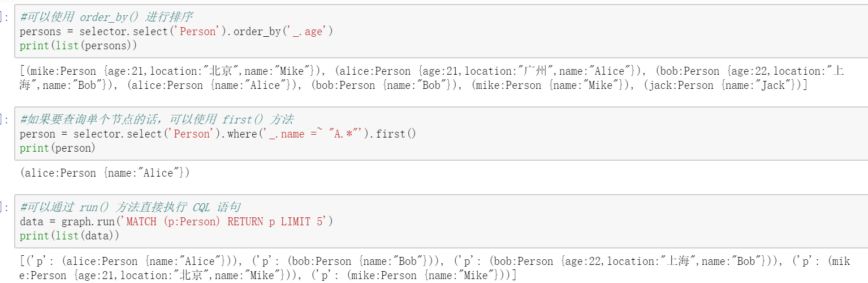Screen dimensions: 868x283
Task: Click the print(person) line
Action: click(x=58, y=148)
